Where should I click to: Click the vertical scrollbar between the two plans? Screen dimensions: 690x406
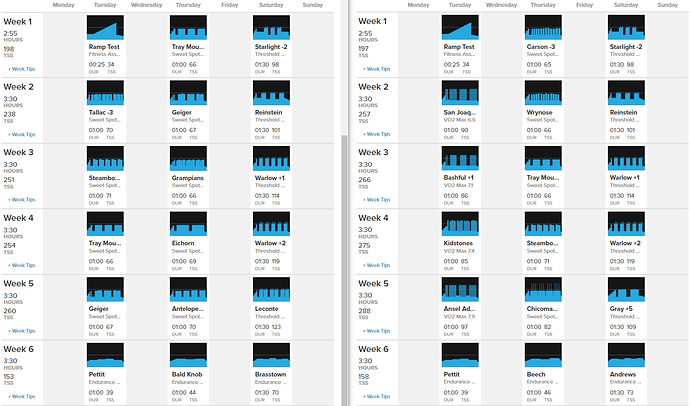[x=345, y=270]
